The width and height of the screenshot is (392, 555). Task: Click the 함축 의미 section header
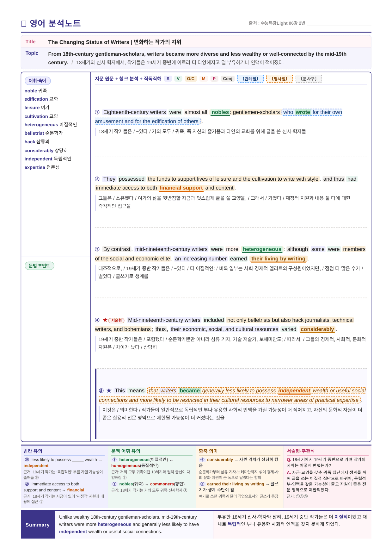208,451
